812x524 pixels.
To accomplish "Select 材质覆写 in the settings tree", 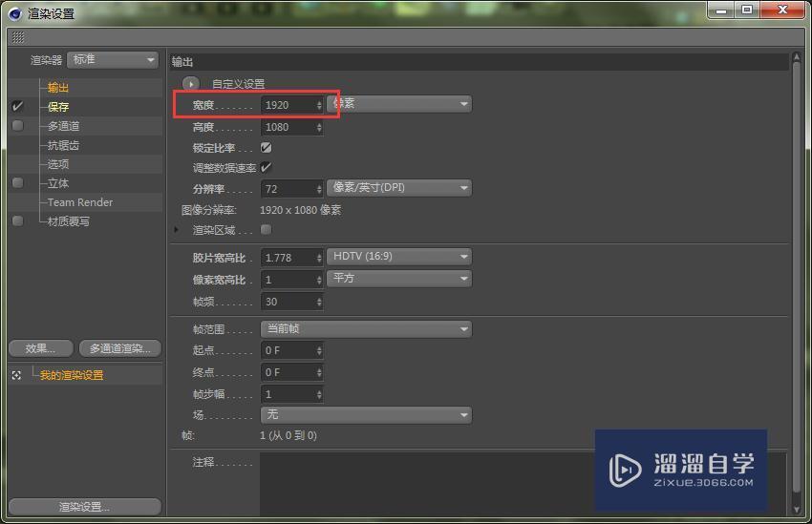I will click(x=69, y=221).
